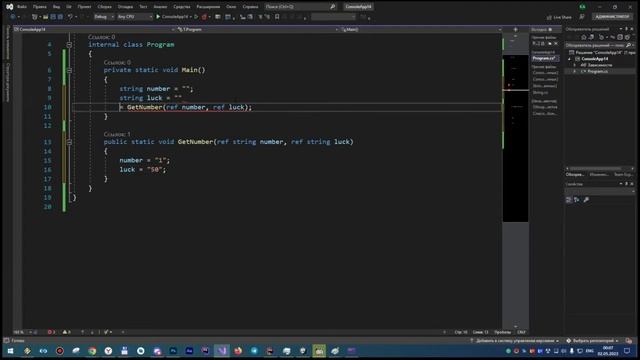
Task: Open the solution configuration dropdown on the run button
Action: (191, 17)
